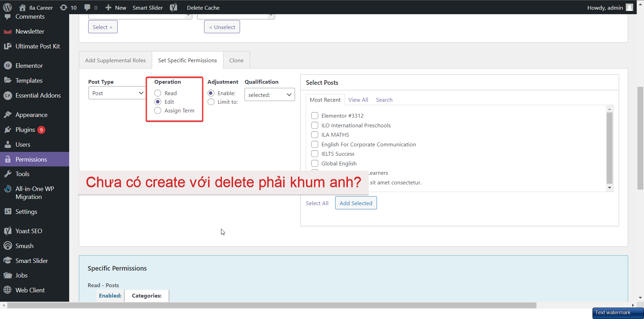Choose the Limit to adjustment radio
The width and height of the screenshot is (644, 319).
(211, 102)
